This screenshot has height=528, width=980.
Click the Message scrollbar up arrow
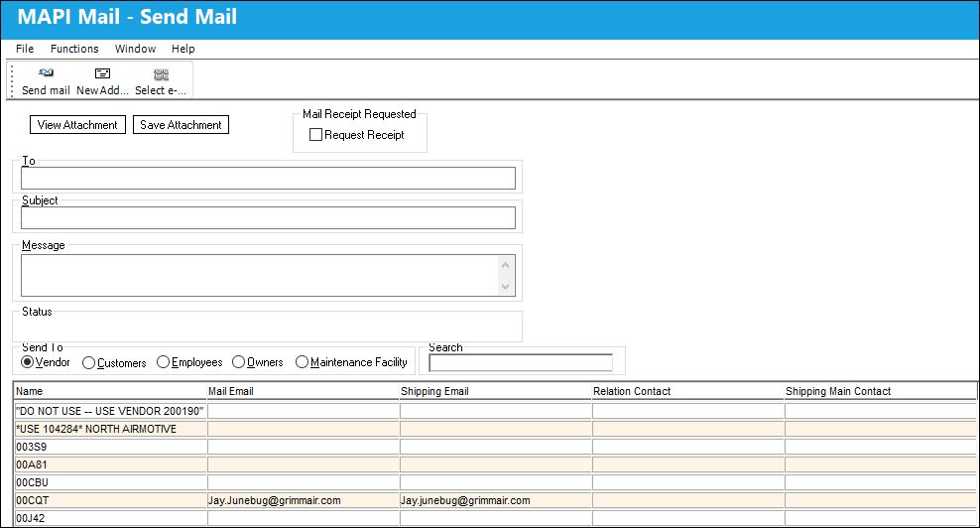(505, 265)
